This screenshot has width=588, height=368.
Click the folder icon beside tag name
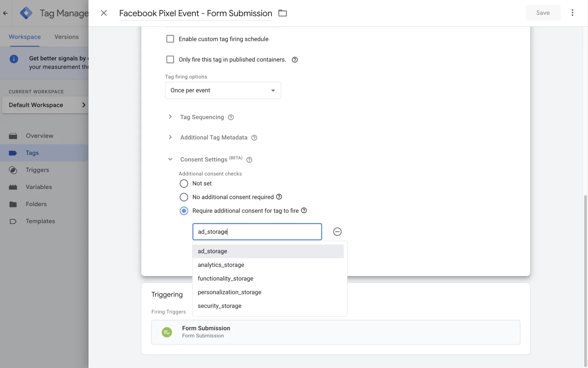coord(282,13)
